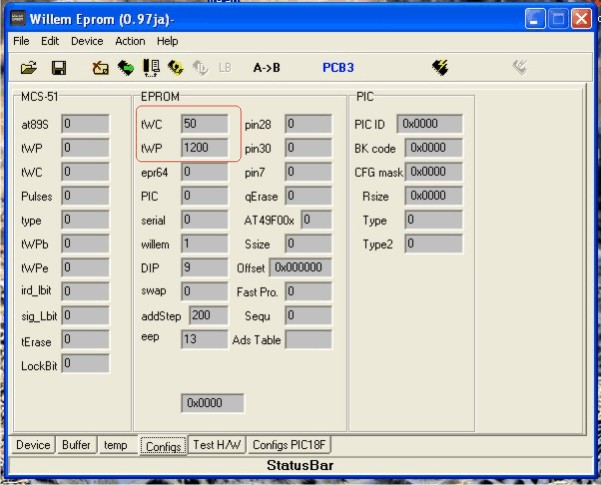
Task: Open the Device menu
Action: (x=87, y=41)
